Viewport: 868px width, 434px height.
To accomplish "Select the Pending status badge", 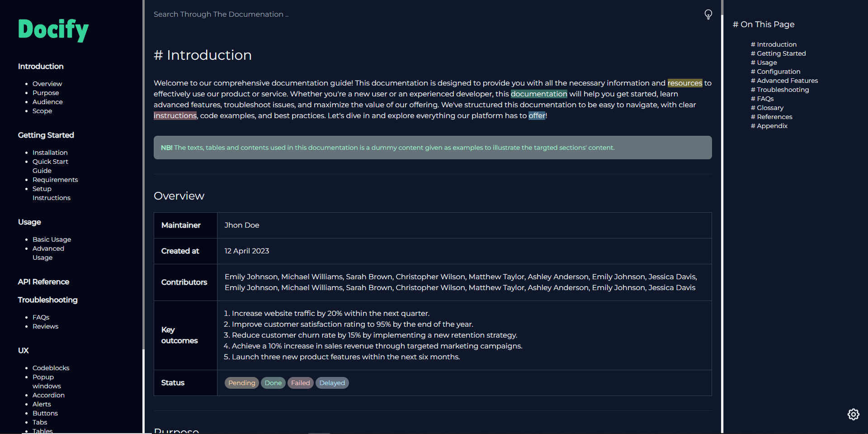I will 241,382.
